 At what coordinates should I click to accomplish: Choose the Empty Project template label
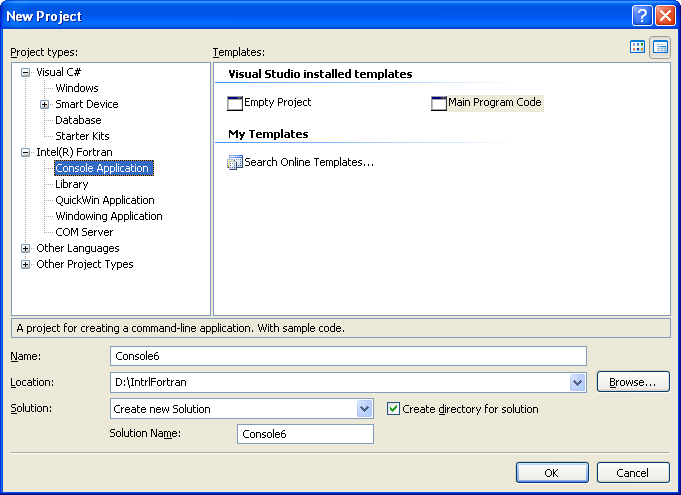point(278,102)
